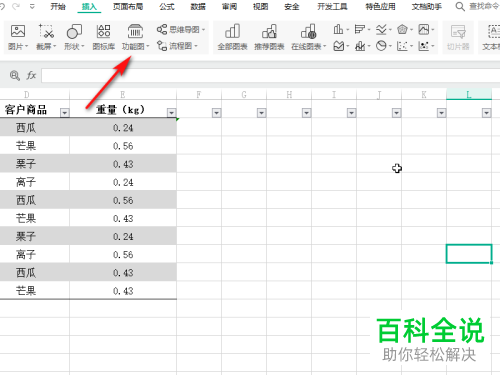Switch to the 数据 tab
The width and height of the screenshot is (500, 375).
click(198, 7)
